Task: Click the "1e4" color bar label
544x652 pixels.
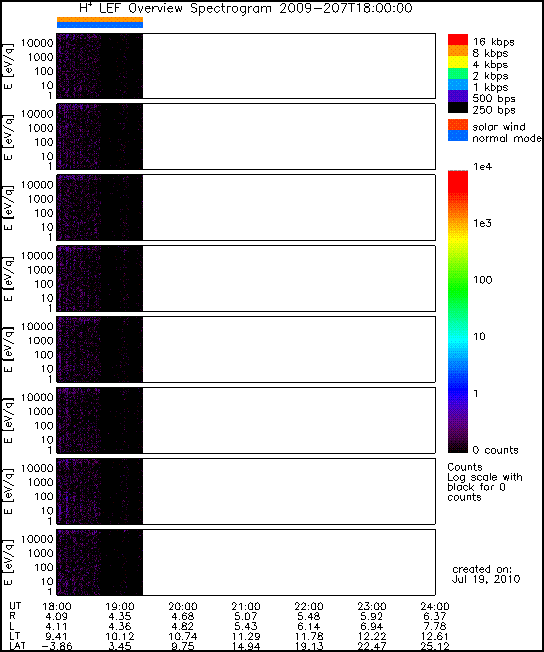Action: click(482, 167)
